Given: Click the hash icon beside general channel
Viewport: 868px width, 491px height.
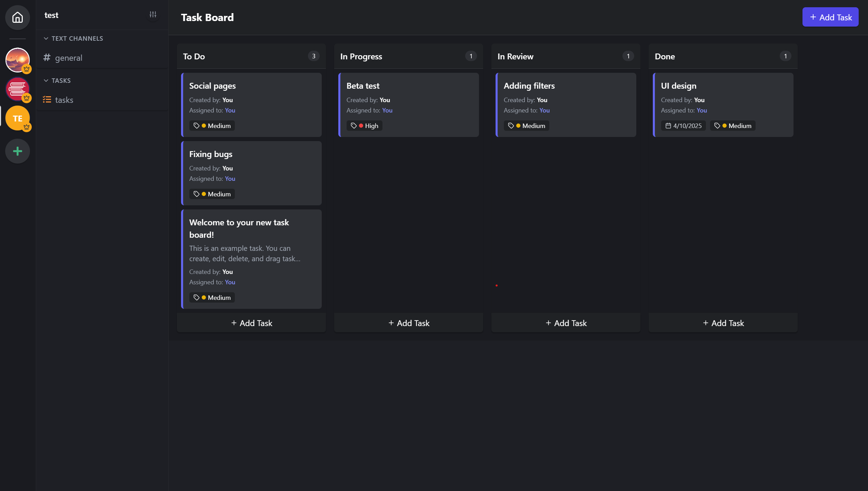Looking at the screenshot, I should click(47, 58).
